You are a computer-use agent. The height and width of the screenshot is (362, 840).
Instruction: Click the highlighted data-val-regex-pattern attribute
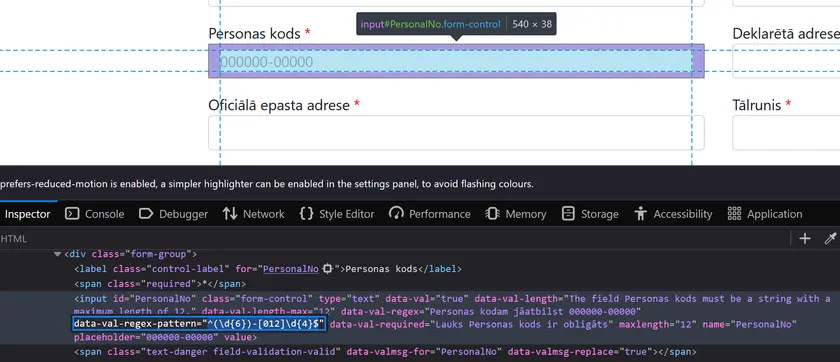click(x=199, y=324)
